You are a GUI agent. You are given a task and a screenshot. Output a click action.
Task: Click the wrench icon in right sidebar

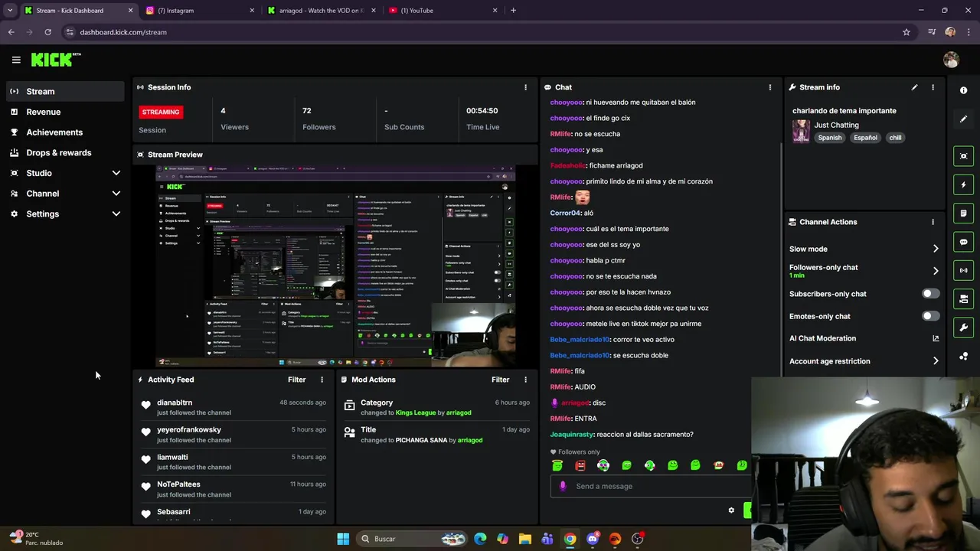point(963,328)
